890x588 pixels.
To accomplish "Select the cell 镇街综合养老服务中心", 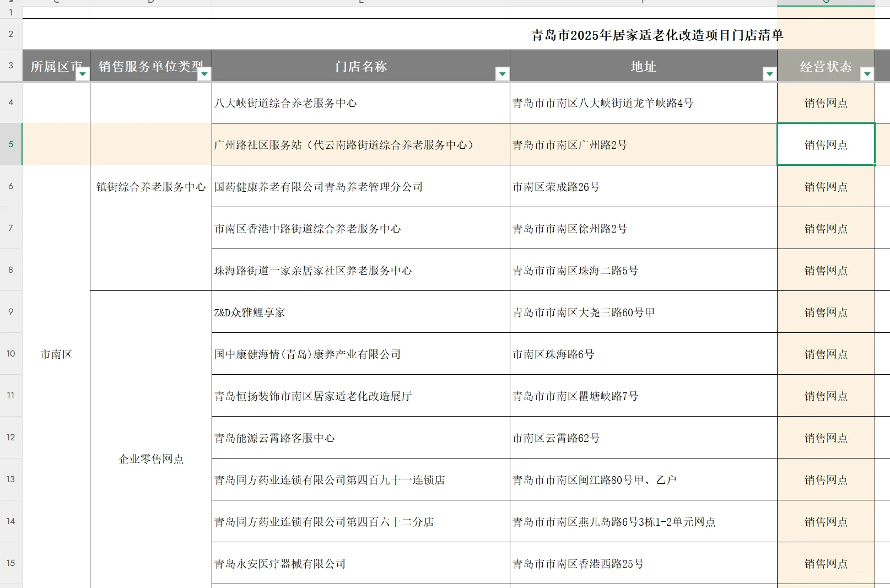I will click(150, 186).
